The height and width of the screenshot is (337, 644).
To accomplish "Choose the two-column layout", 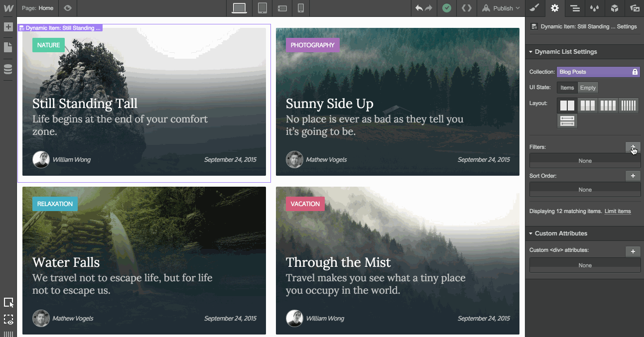I will (567, 106).
